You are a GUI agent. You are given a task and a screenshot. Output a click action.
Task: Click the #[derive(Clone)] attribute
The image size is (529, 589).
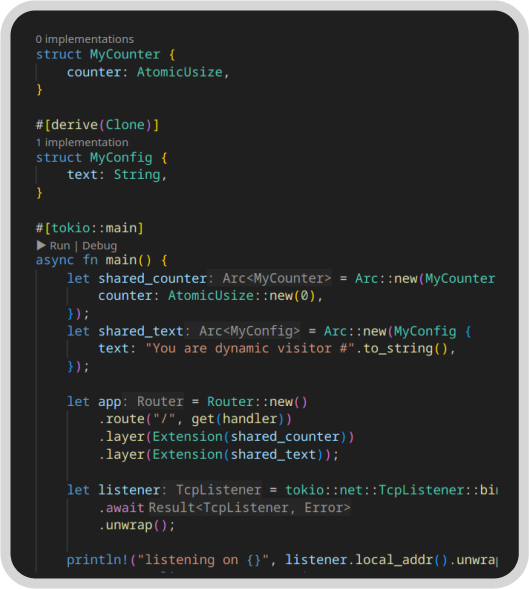click(97, 125)
